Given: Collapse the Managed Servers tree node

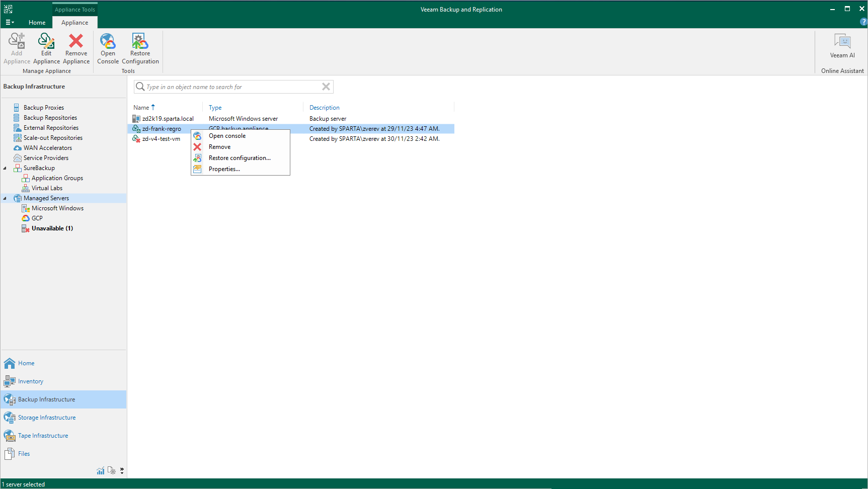Looking at the screenshot, I should click(5, 198).
